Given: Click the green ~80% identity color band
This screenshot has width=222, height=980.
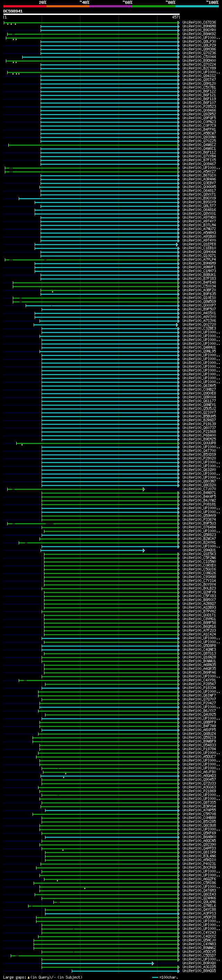Looking at the screenshot, I should (x=154, y=6).
